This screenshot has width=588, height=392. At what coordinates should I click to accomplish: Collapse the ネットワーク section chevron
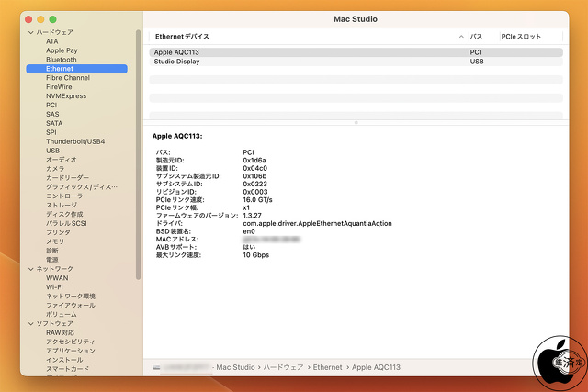click(31, 269)
